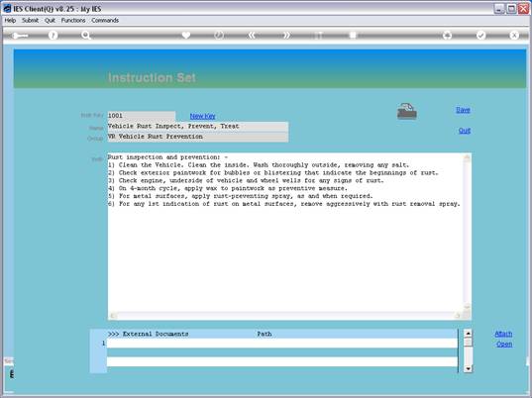Click the up arrow of documents list scrollbar
Image resolution: width=532 pixels, height=398 pixels.
468,334
